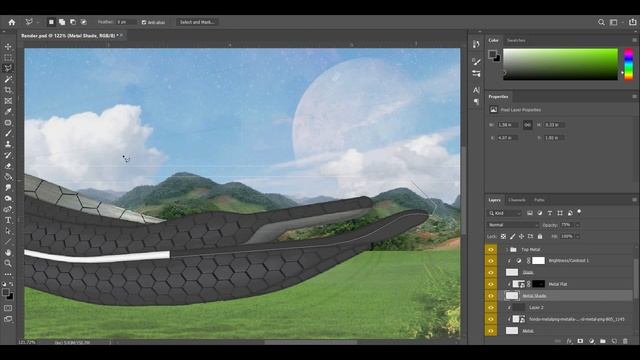Hide the bottom Metal layer
640x360 pixels.
491,331
